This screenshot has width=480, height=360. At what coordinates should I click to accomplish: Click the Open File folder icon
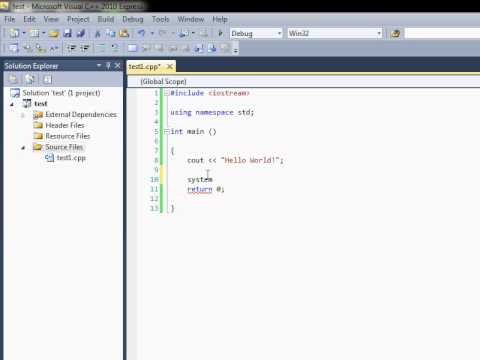coord(53,33)
